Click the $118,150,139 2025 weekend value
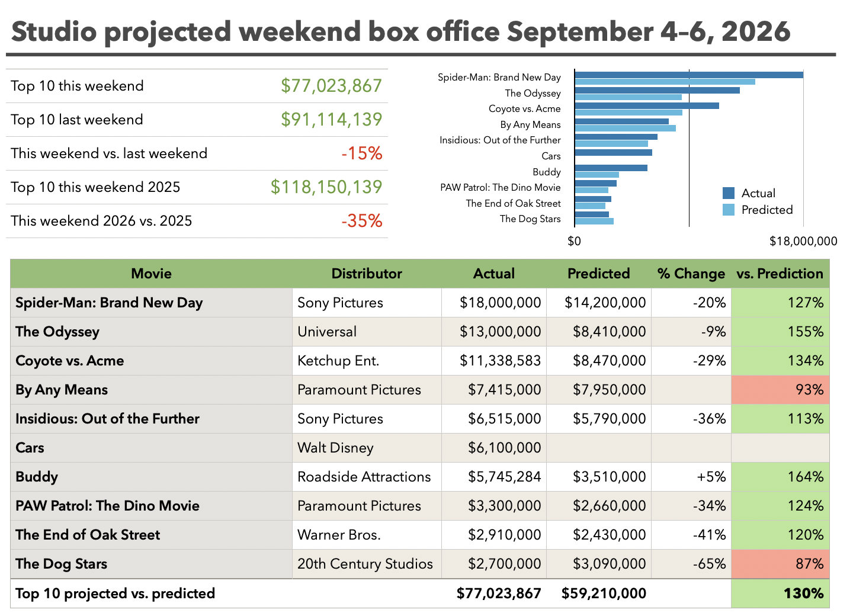The height and width of the screenshot is (616, 853). [326, 187]
